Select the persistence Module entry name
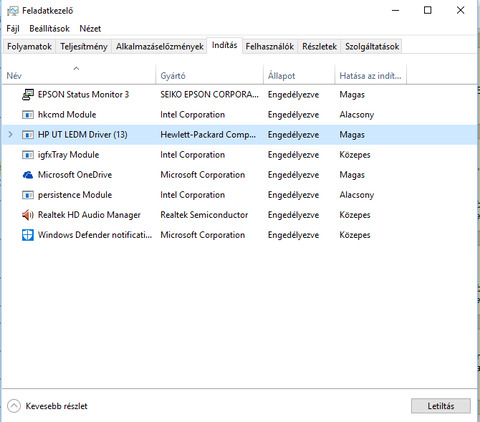 click(x=75, y=195)
